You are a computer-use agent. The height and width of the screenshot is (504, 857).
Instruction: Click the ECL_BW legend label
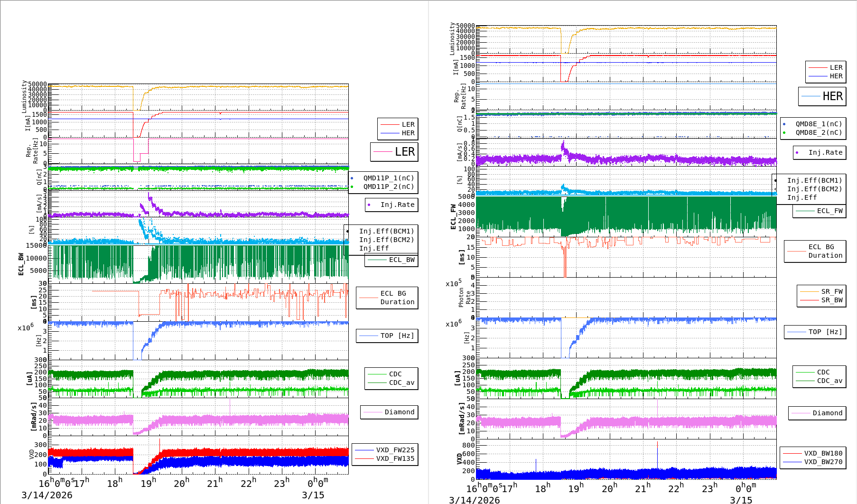(x=401, y=260)
